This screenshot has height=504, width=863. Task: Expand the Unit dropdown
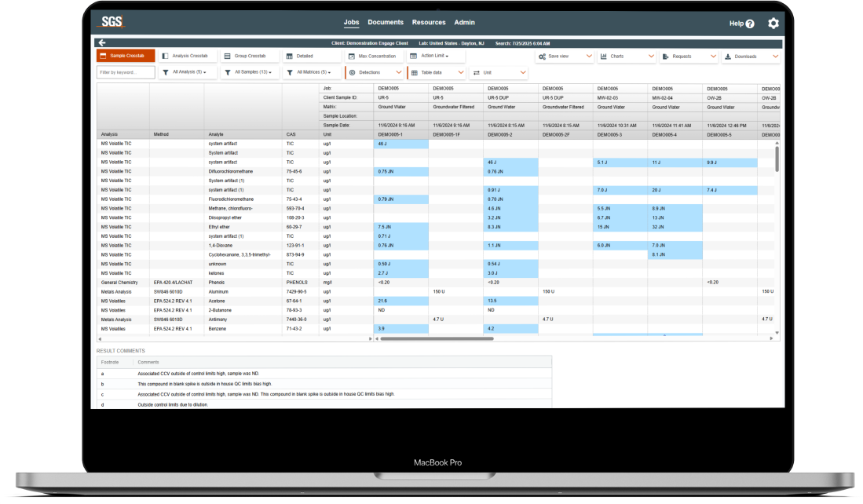(499, 72)
